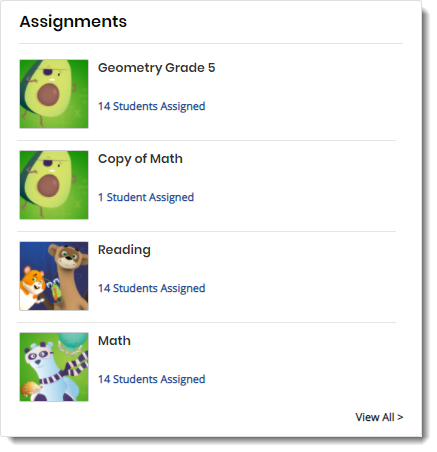Open the Reading assignment title
Image resolution: width=437 pixels, height=452 pixels.
(x=124, y=250)
